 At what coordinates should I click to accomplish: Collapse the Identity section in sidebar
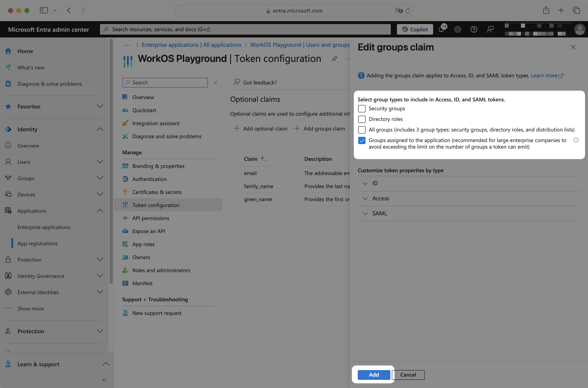coord(100,129)
